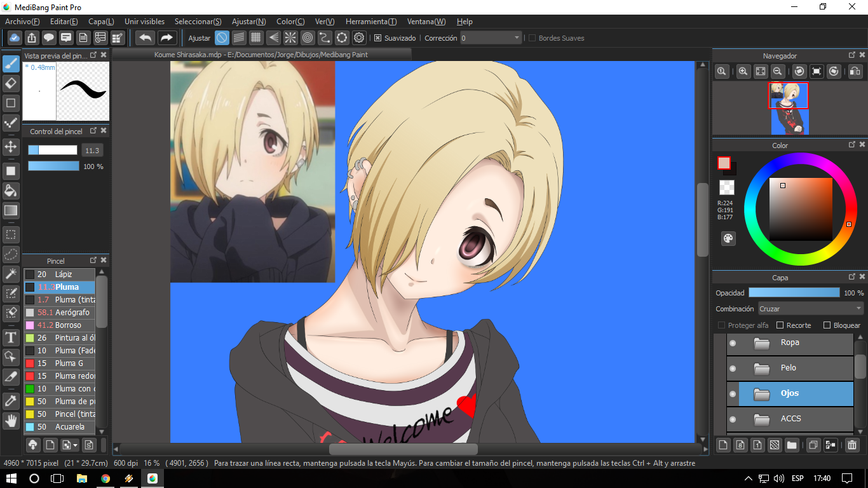Toggle the Proteger alfa checkbox

pyautogui.click(x=721, y=325)
